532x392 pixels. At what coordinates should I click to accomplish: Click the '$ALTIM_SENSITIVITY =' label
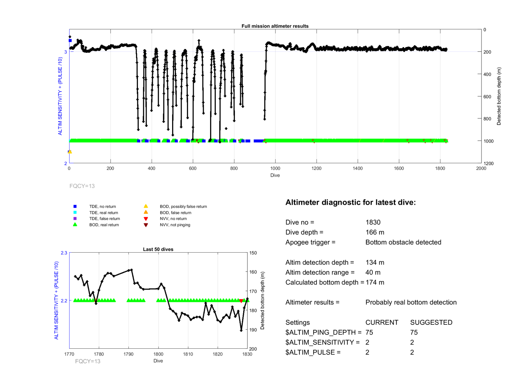point(323,342)
